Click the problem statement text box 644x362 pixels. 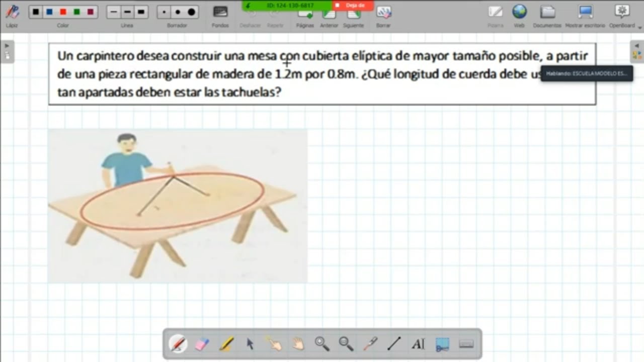pyautogui.click(x=322, y=74)
